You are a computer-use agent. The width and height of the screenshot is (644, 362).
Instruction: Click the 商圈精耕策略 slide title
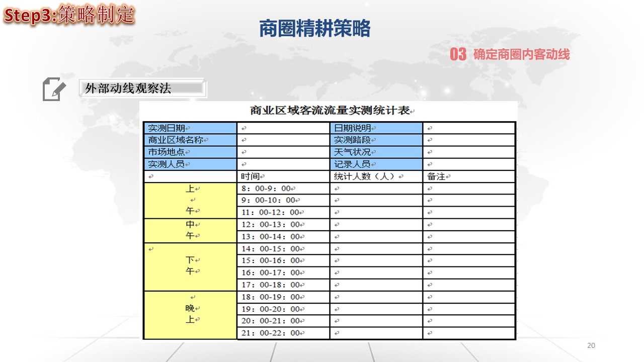[314, 29]
